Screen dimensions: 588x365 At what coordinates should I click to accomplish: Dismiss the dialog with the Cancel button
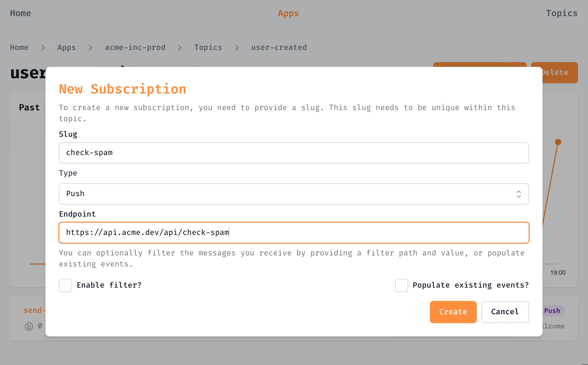click(505, 312)
